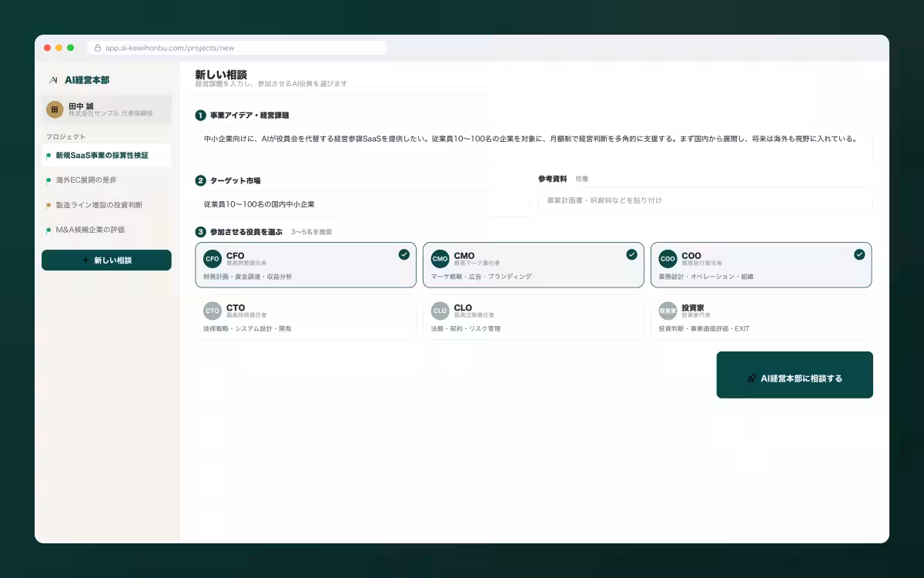Viewport: 924px width, 578px height.
Task: Open the 新規SaaS事業の採算性検証 project
Action: [106, 156]
